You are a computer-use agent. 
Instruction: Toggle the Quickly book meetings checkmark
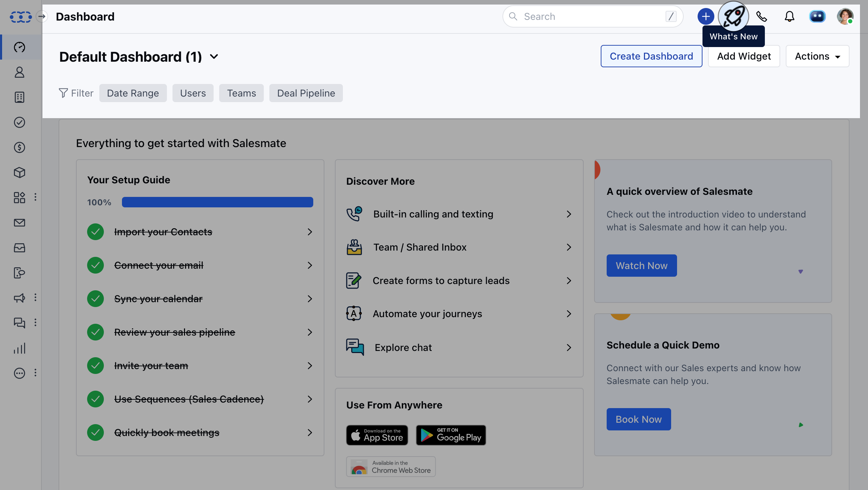(95, 432)
